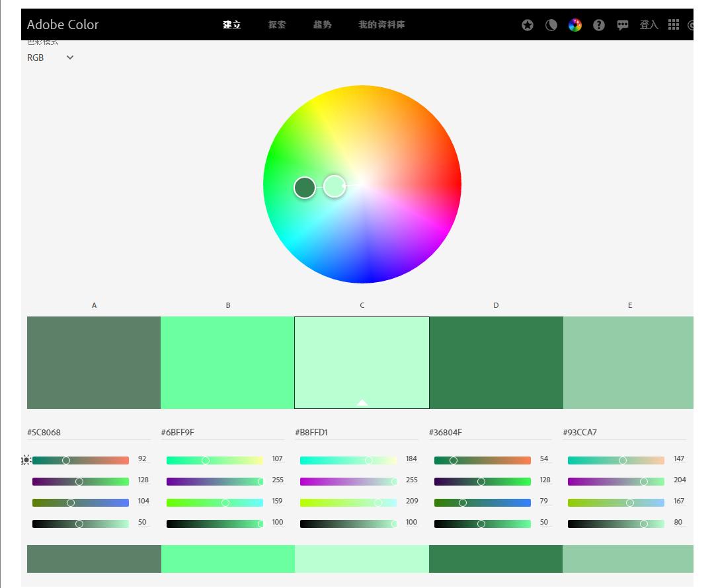Click the 登入 sign-in link
The width and height of the screenshot is (714, 588).
(x=649, y=25)
